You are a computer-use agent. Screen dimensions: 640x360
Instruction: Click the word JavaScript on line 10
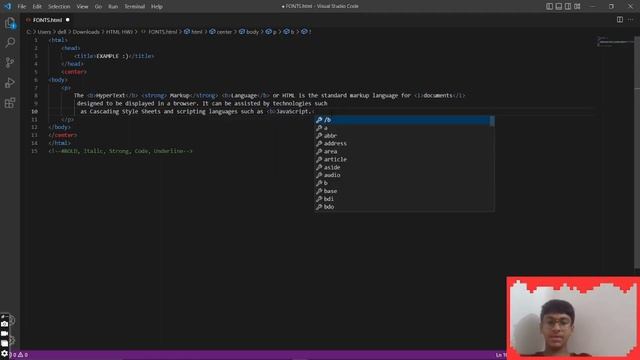292,111
